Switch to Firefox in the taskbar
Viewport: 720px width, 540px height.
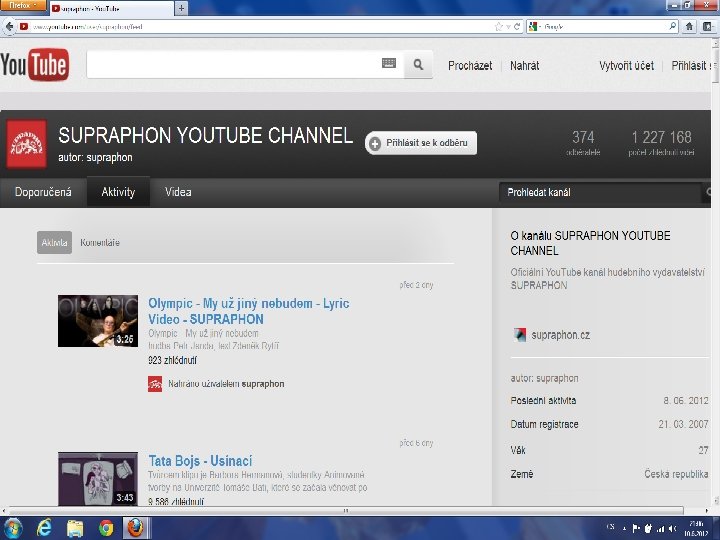click(135, 528)
